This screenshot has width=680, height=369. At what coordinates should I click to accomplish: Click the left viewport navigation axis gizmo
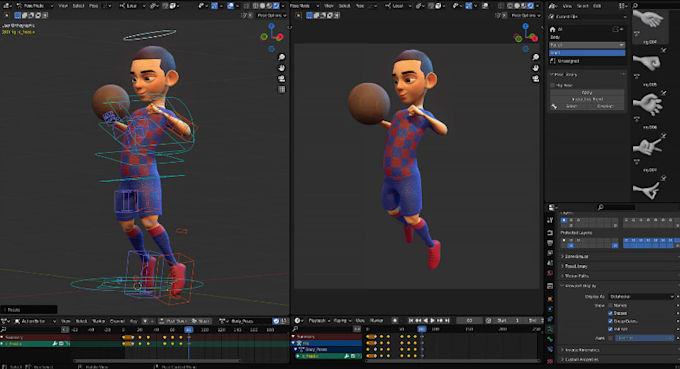[x=272, y=36]
